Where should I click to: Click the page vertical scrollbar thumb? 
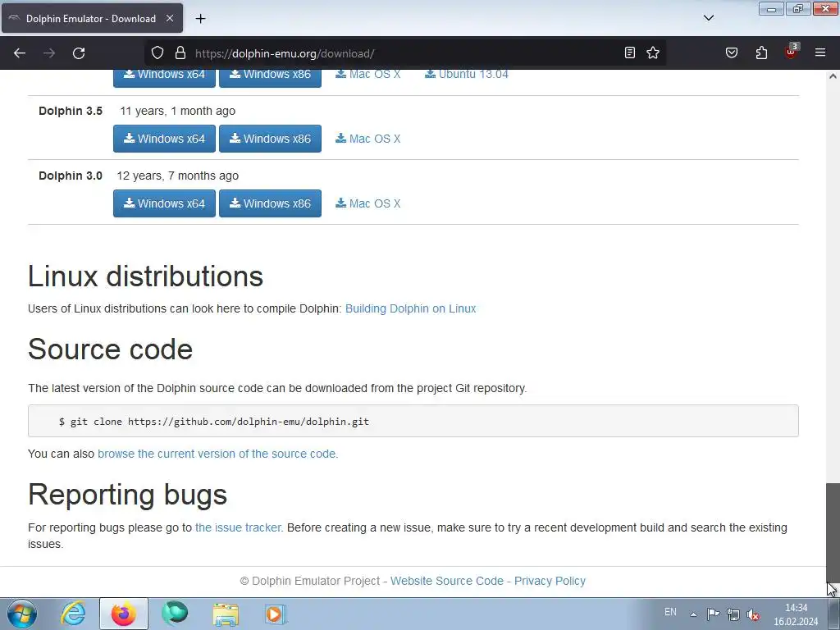[x=833, y=532]
